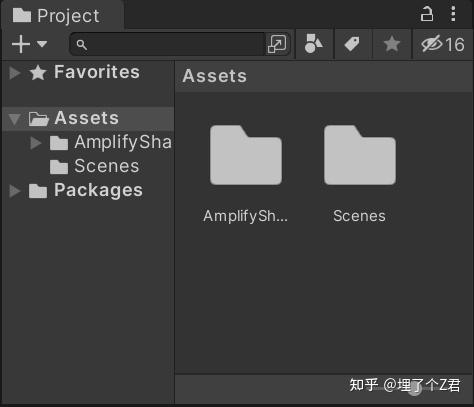Open the Search by Label tag filter
The height and width of the screenshot is (407, 474).
(x=352, y=44)
